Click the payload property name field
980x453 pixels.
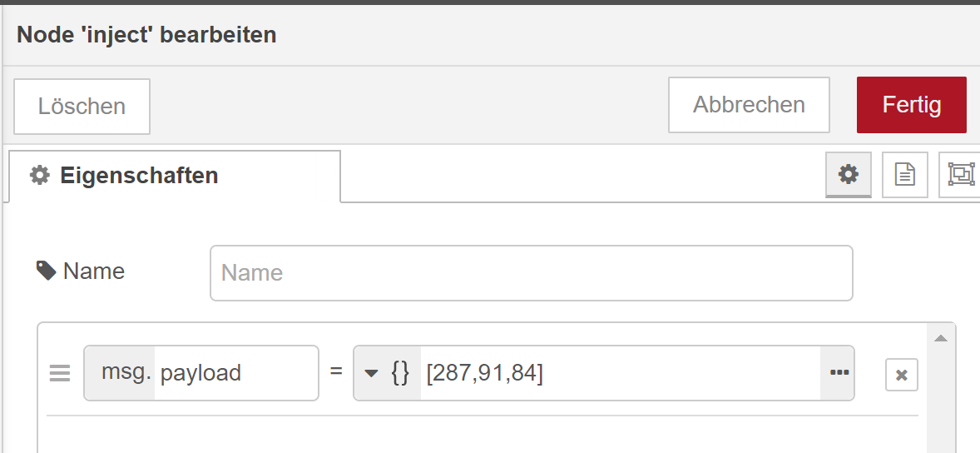[236, 373]
